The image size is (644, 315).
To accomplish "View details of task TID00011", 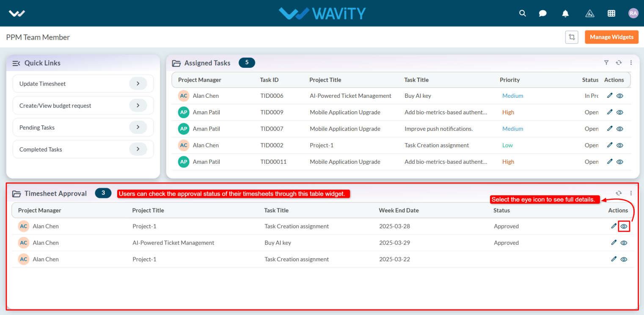I will pyautogui.click(x=620, y=162).
